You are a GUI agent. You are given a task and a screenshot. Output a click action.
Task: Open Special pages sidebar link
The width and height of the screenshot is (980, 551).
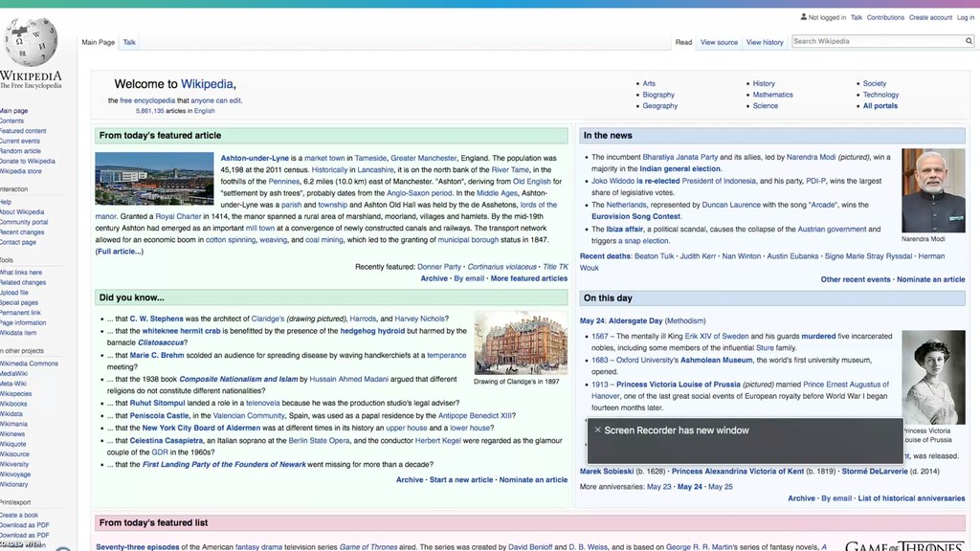[x=19, y=303]
